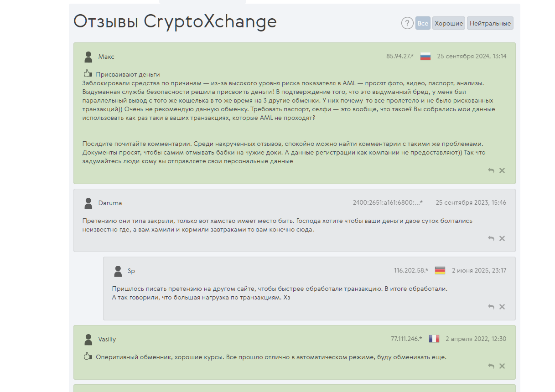Click the date "2 апреля 2022, 12:30"
Screen dimensions: 555x392
coord(476,339)
